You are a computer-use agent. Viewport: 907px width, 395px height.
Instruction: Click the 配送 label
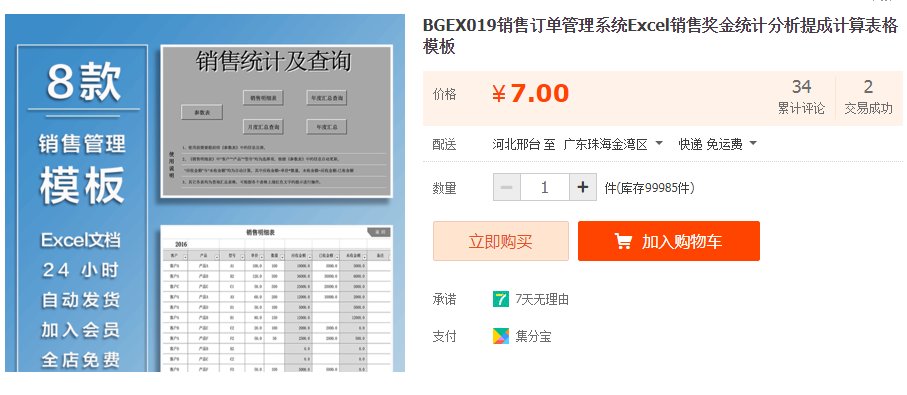click(444, 144)
